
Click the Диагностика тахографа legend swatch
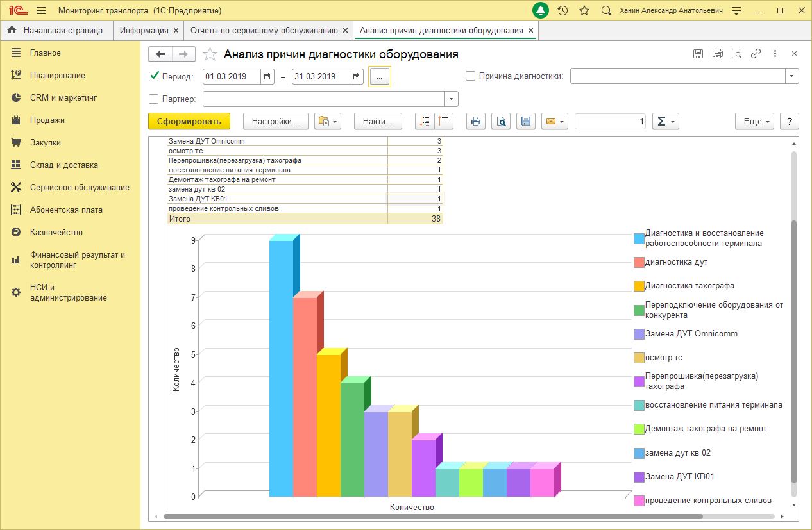coord(639,286)
